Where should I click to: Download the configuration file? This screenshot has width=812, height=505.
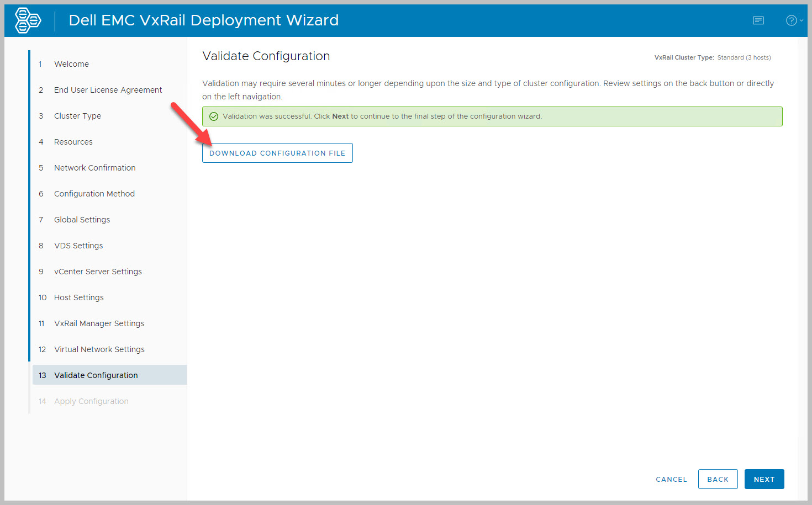pos(277,153)
